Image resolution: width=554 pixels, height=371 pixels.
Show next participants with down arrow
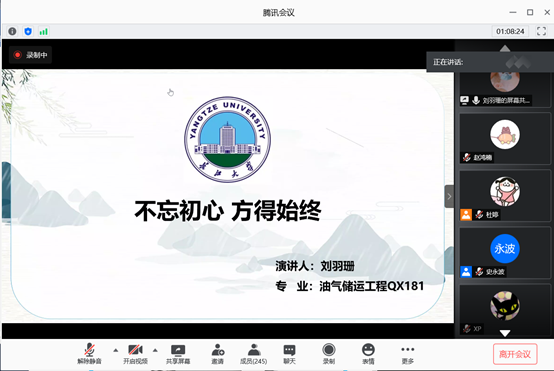[505, 333]
